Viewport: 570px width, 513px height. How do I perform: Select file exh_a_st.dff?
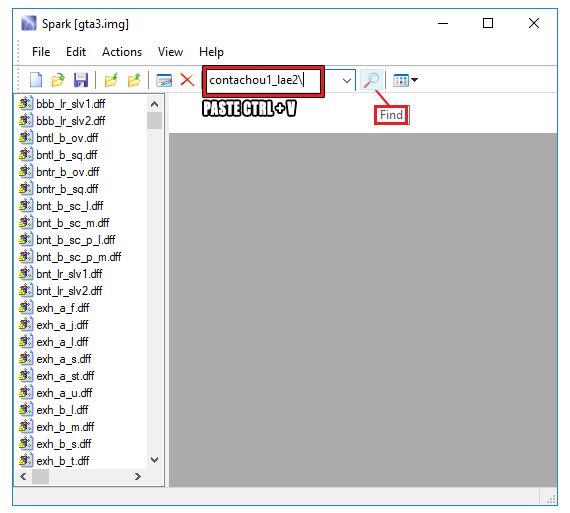point(65,376)
